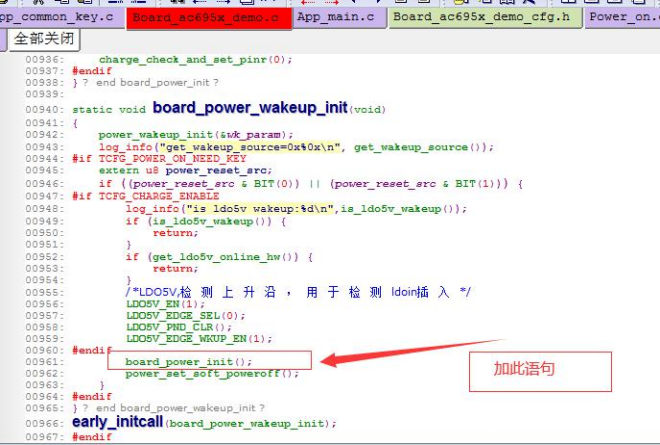Click the closing brace on line 963
660x445 pixels.
point(102,385)
